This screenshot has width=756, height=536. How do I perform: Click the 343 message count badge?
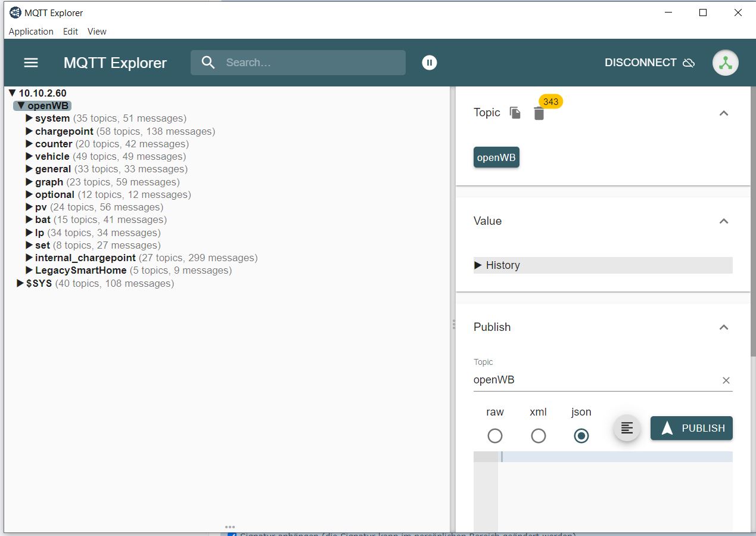point(551,101)
